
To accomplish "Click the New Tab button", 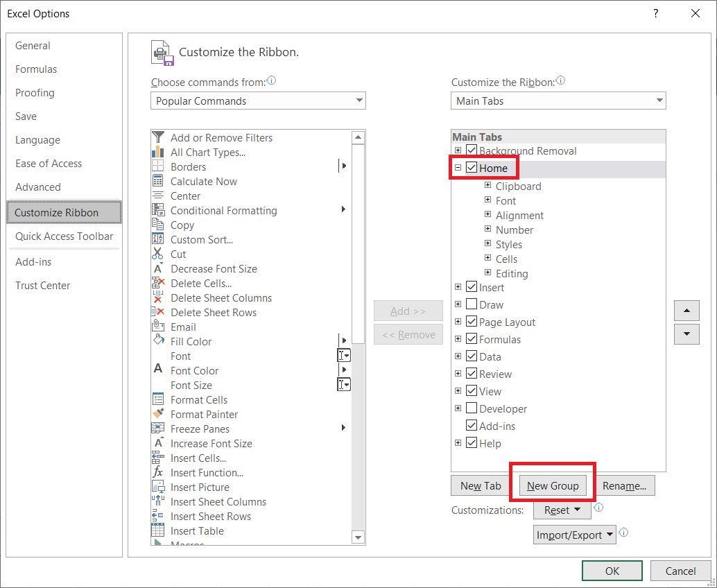I will (x=481, y=485).
